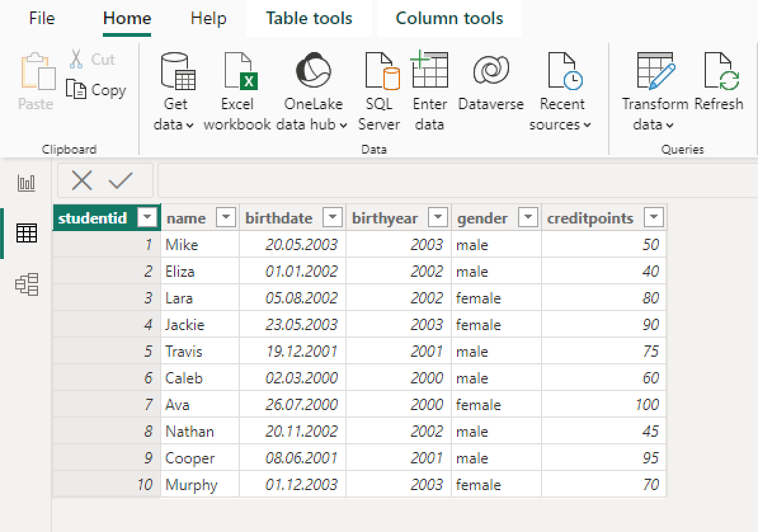Image resolution: width=758 pixels, height=532 pixels.
Task: Commit formula with checkmark button
Action: 120,181
